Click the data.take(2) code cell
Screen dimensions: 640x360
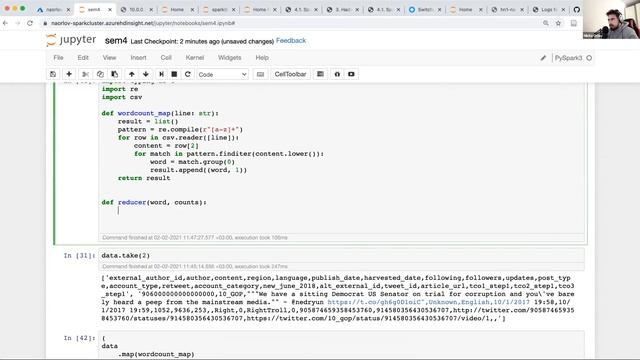[x=341, y=256]
